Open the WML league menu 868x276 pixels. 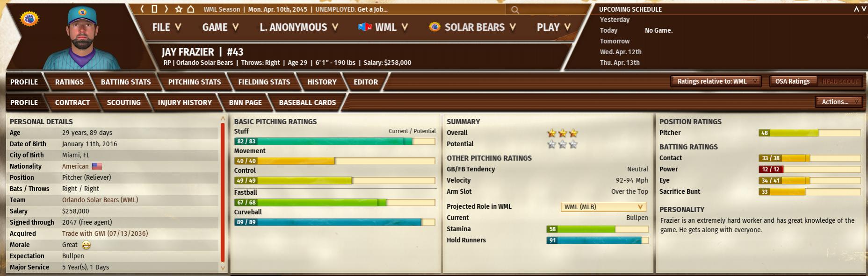click(383, 27)
